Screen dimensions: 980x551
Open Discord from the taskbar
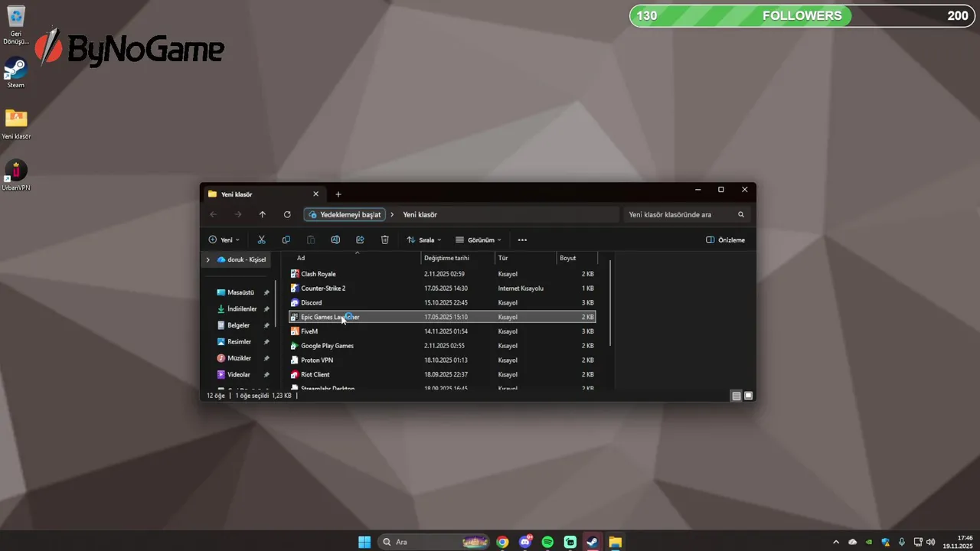coord(525,542)
